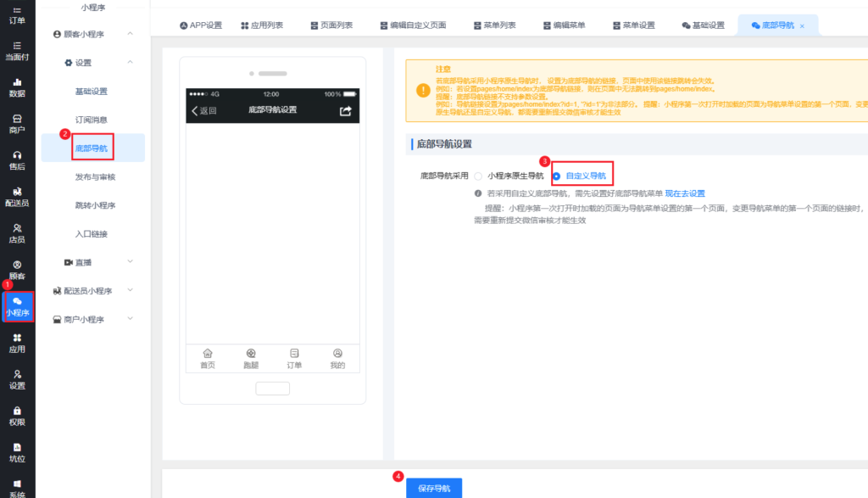Open the 应用 apps sidebar icon

point(17,343)
